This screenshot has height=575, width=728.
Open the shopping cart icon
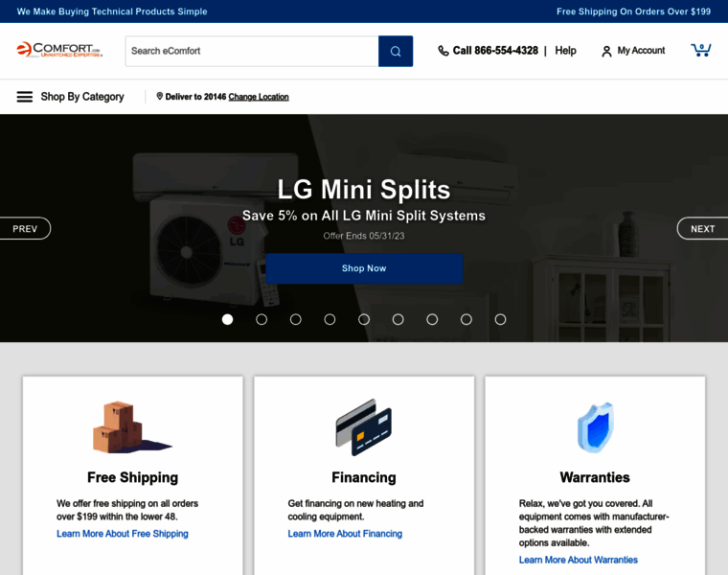click(x=701, y=50)
